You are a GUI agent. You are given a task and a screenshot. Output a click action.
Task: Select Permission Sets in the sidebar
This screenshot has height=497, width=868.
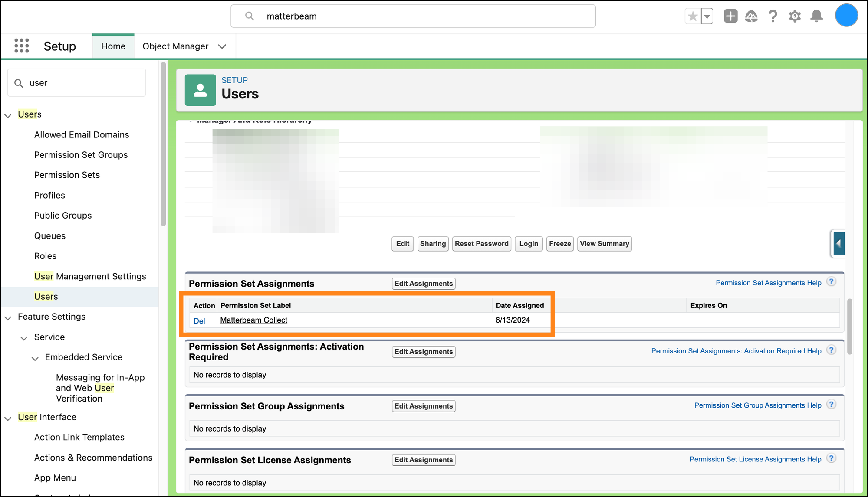pyautogui.click(x=67, y=175)
